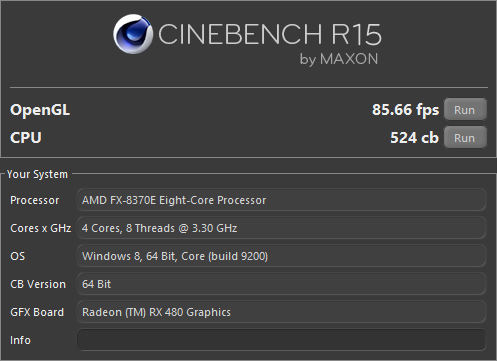
Task: Select the OS field showing Windows 8
Action: 281,256
